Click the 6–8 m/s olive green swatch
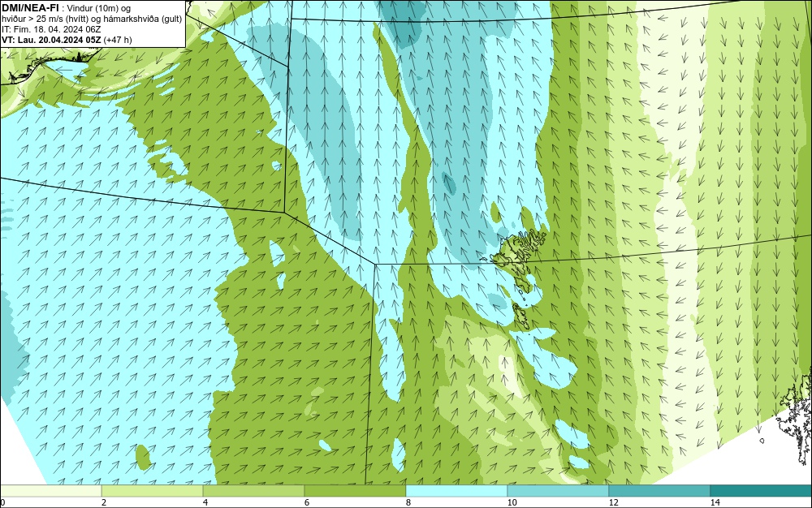 point(356,491)
